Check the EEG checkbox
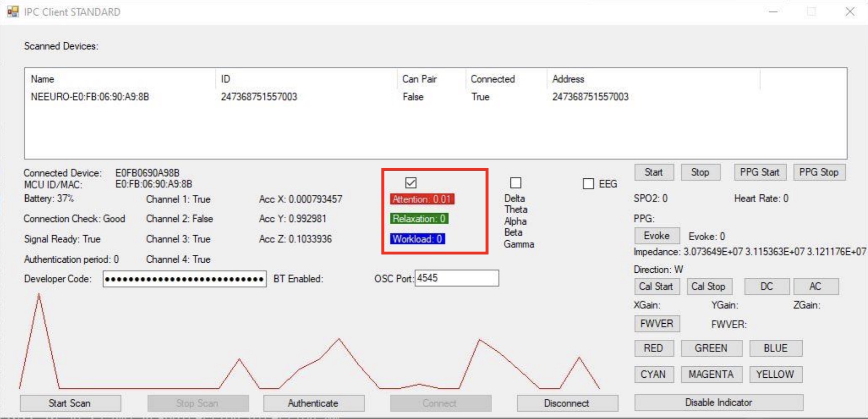The image size is (868, 419). pos(588,184)
